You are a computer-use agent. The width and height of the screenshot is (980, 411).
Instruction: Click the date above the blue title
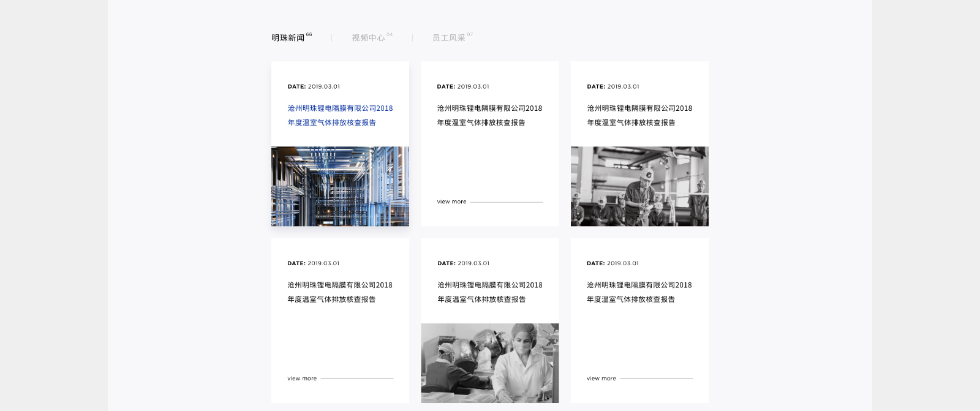pyautogui.click(x=314, y=86)
